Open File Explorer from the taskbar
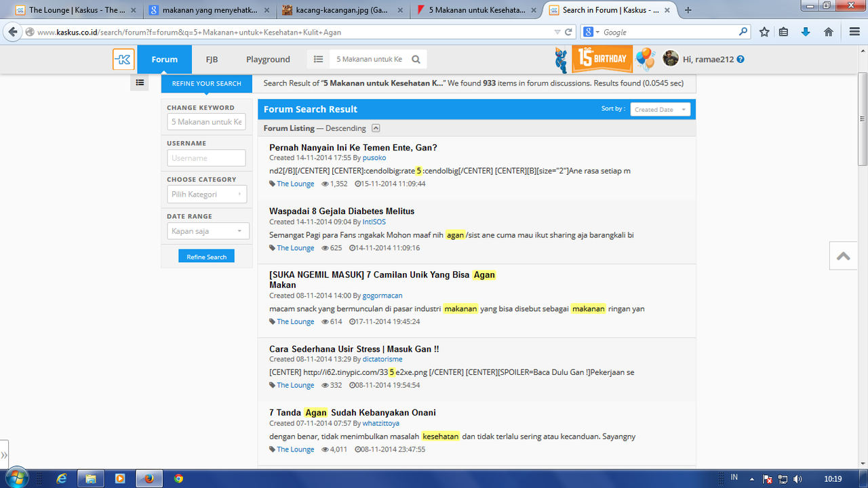This screenshot has height=488, width=868. click(x=90, y=478)
